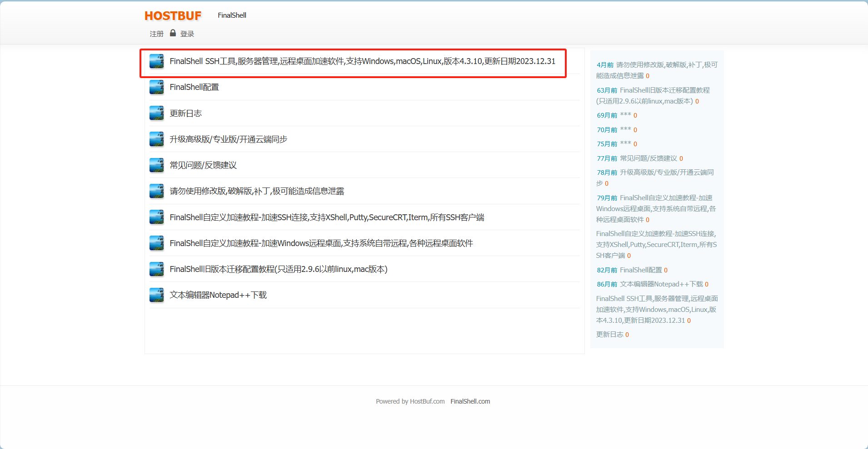Click the icon beside 请勿使用修改版,破解版 thread
This screenshot has width=868, height=449.
click(x=157, y=191)
